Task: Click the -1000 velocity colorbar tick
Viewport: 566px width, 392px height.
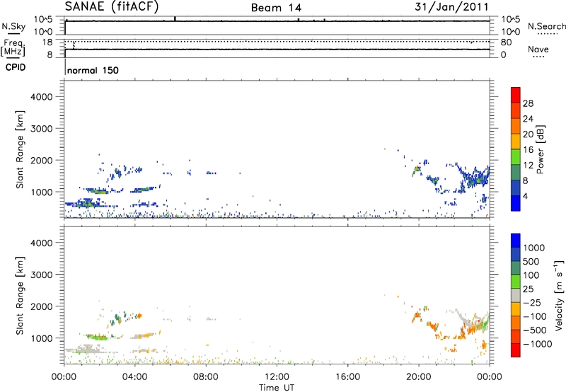Action: click(x=538, y=344)
